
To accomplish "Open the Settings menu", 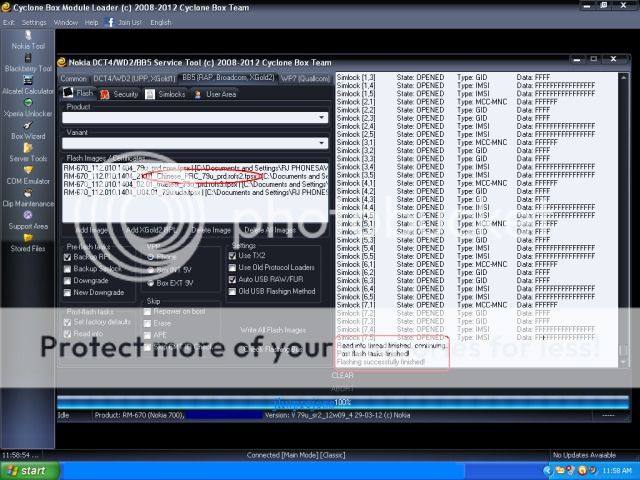I will (34, 21).
